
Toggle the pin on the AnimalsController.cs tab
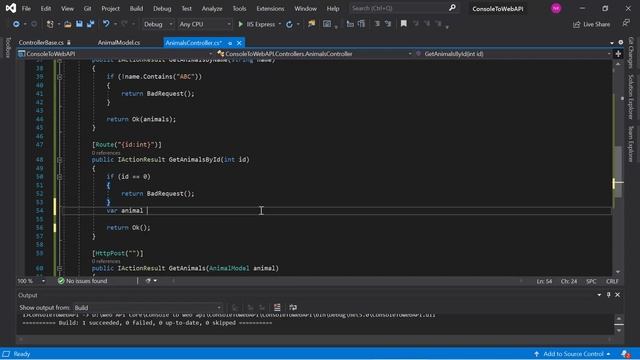[x=230, y=43]
